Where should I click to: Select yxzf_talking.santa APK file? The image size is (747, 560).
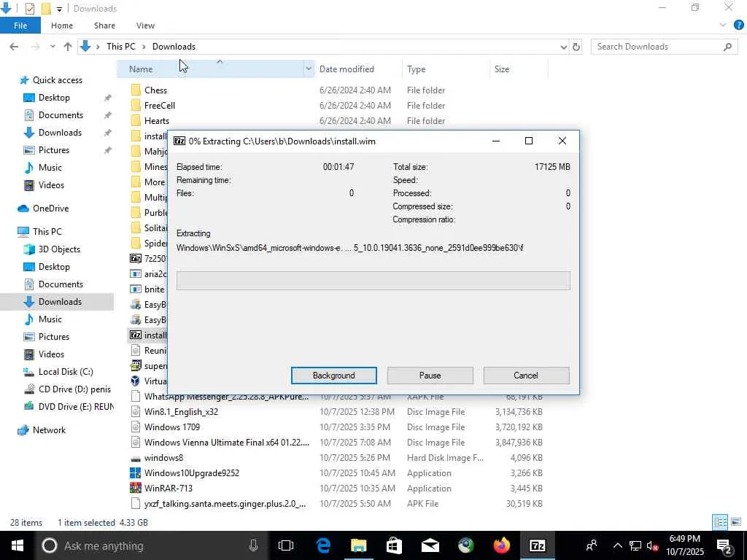[225, 503]
